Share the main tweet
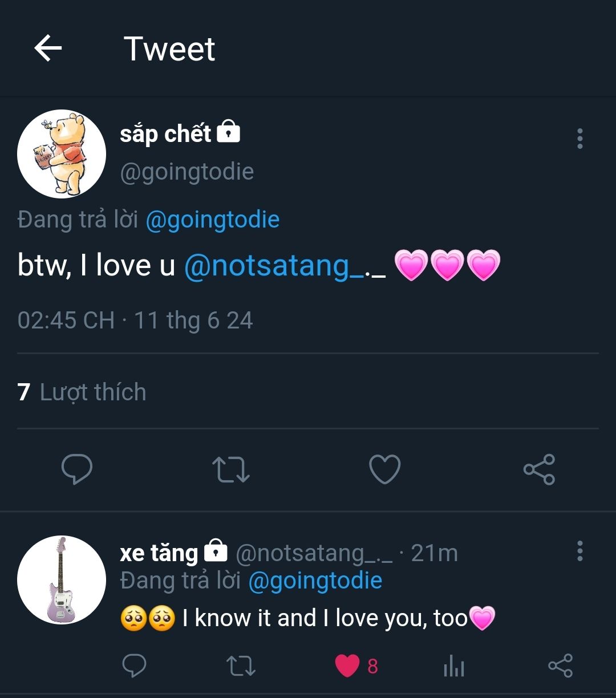 (539, 469)
